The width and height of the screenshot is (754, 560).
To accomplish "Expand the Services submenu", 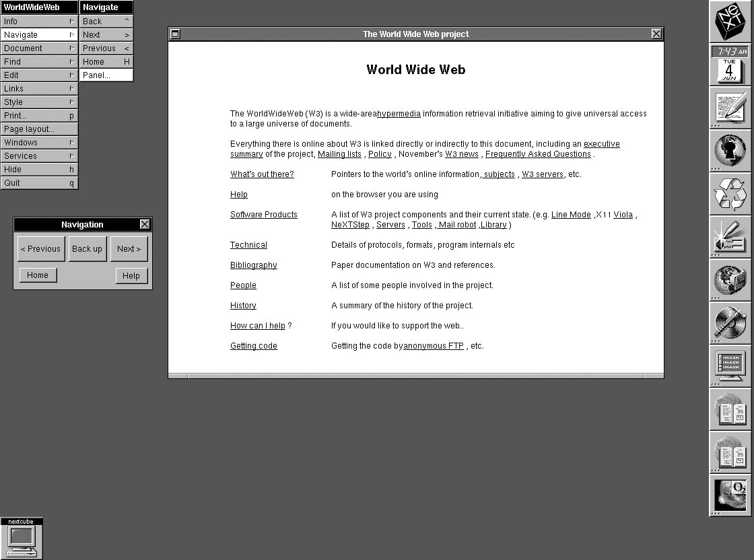I will point(39,155).
